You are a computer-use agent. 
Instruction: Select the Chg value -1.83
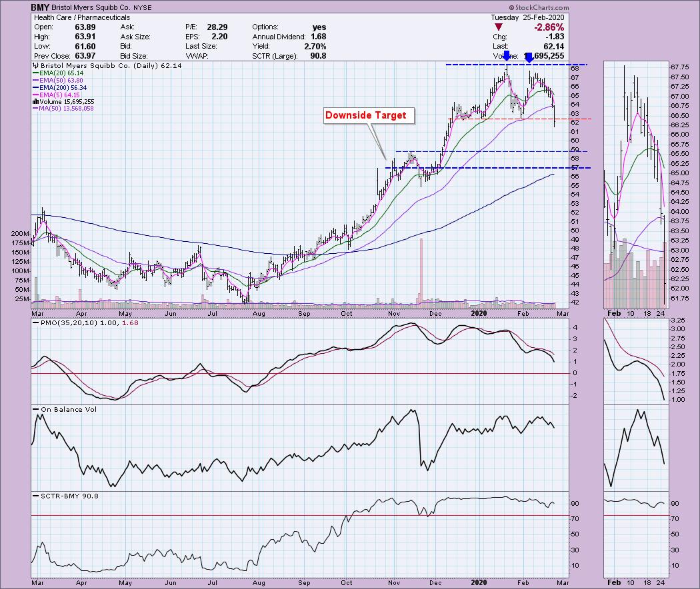[554, 37]
